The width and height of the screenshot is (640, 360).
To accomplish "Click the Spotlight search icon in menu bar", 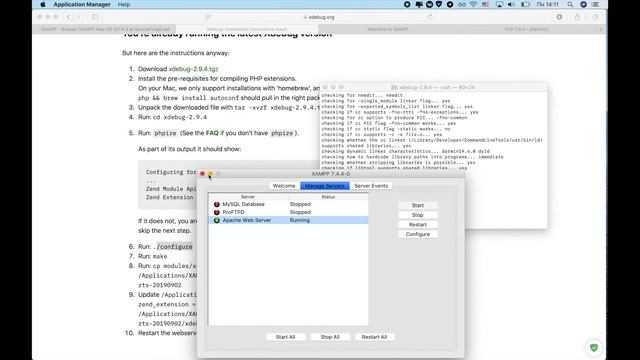I will click(570, 4).
